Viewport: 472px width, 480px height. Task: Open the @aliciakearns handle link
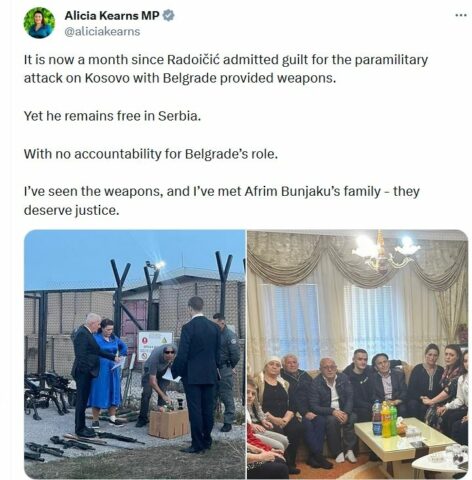(102, 32)
